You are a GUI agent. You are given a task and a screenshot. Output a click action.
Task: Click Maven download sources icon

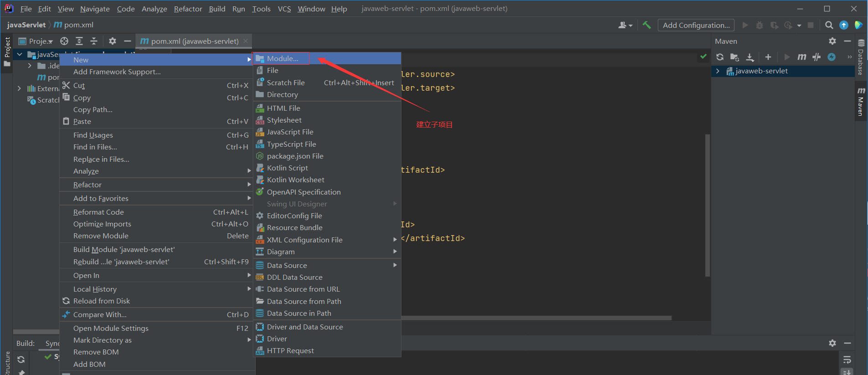750,57
